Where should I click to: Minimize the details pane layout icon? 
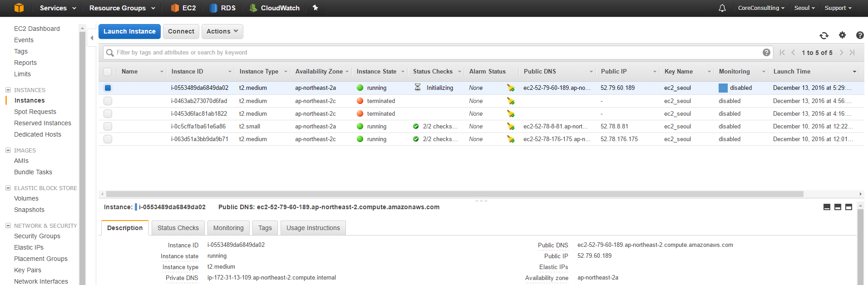coord(827,207)
